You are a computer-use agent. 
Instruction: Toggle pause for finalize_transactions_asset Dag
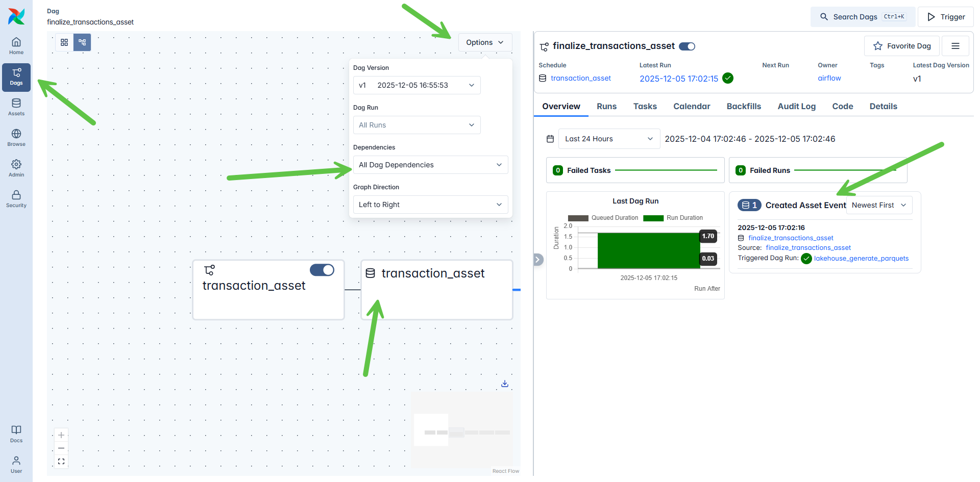(x=687, y=46)
